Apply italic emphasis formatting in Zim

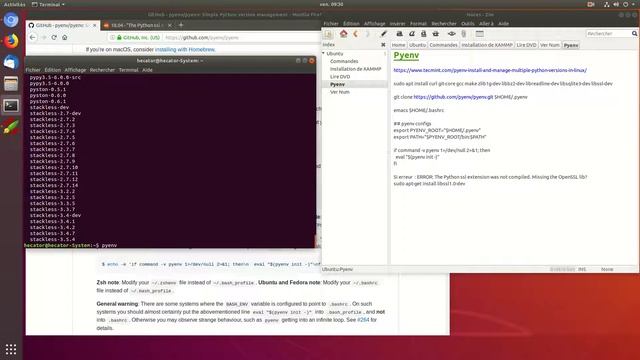[412, 34]
